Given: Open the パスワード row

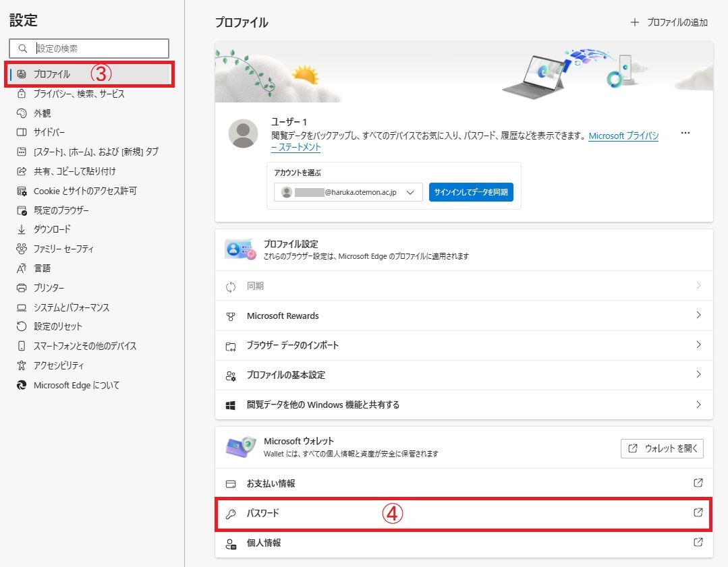Looking at the screenshot, I should (464, 514).
